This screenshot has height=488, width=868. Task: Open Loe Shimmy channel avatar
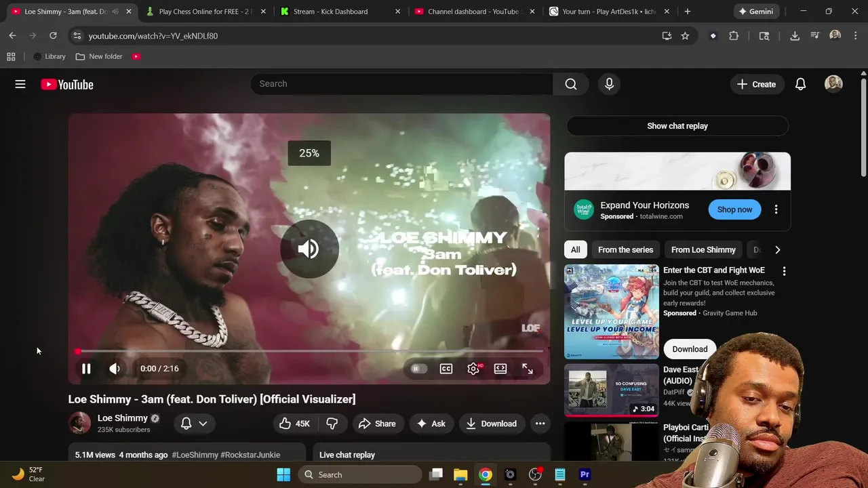coord(79,423)
